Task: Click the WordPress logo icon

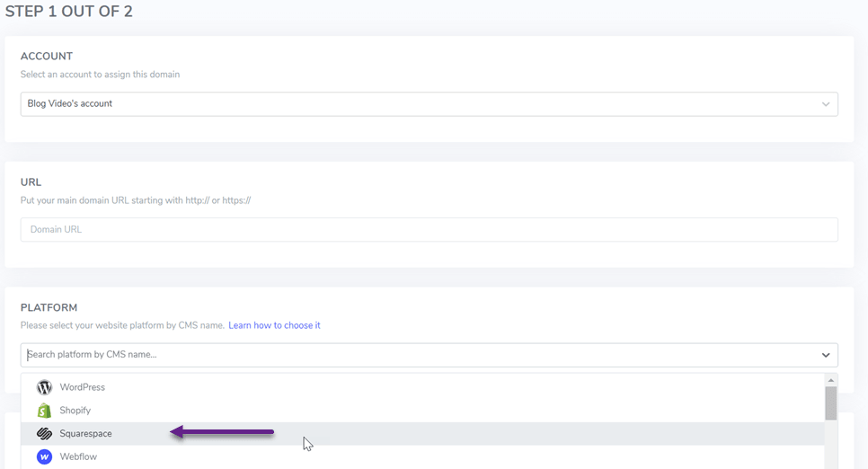Action: point(44,387)
